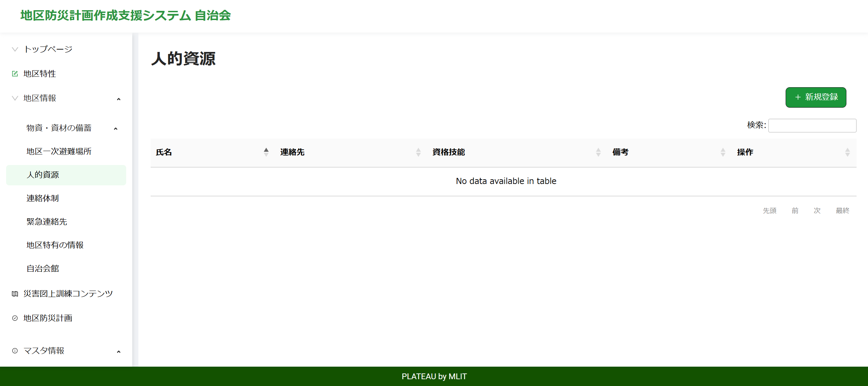Toggle the マスタ情報 menu caret
The height and width of the screenshot is (386, 868).
[118, 352]
